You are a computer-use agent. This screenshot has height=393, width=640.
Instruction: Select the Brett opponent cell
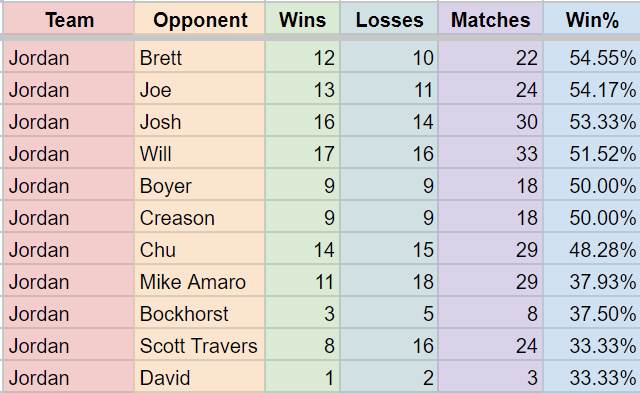point(200,58)
